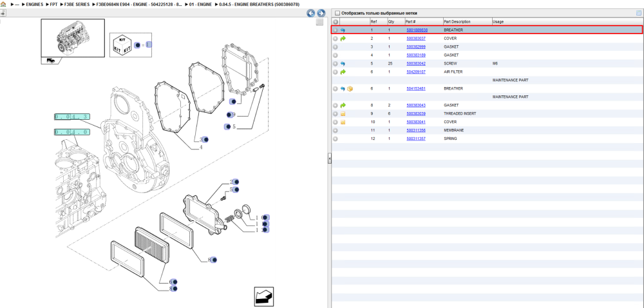Enable 'Отобразить только выбранные метки' checkbox
The height and width of the screenshot is (308, 644).
point(337,13)
